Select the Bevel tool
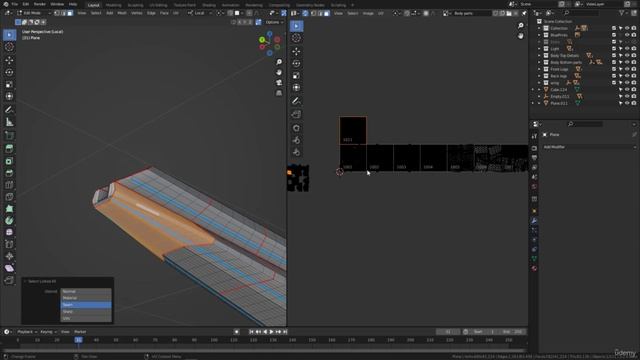 tap(9, 173)
